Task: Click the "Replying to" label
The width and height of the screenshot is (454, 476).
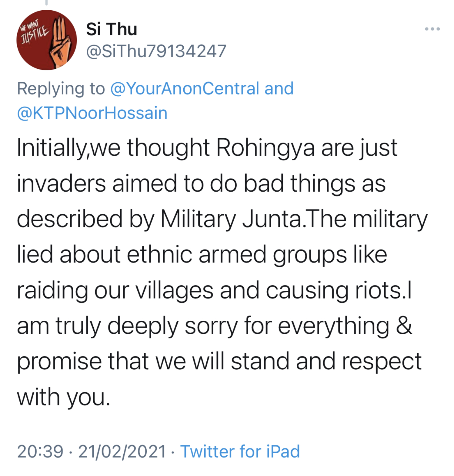Action: pyautogui.click(x=61, y=88)
